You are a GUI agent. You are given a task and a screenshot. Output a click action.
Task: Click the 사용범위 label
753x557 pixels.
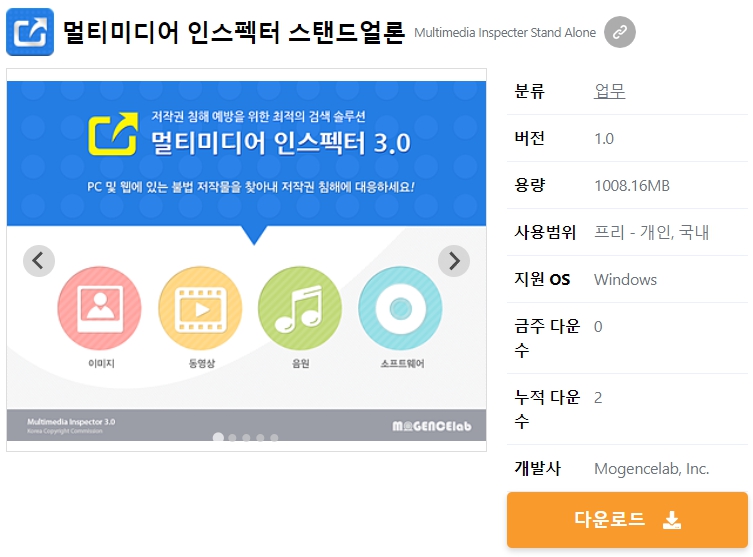545,232
